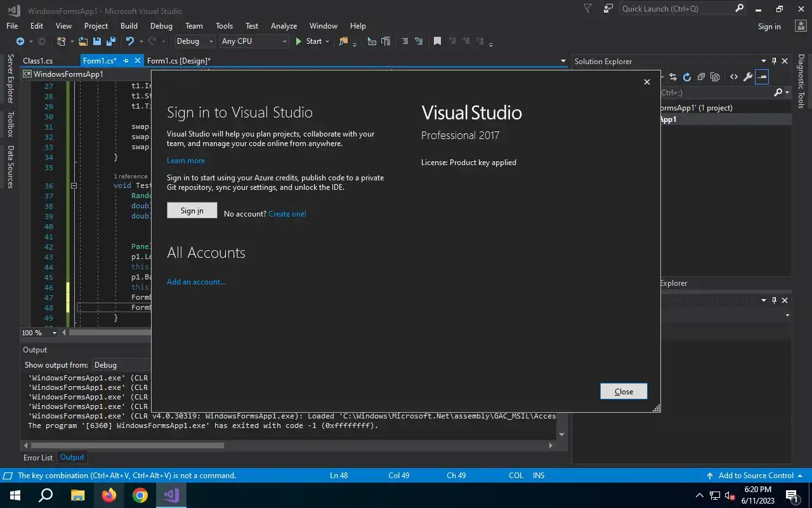
Task: Open the Solution Explorer search options dropdown
Action: click(787, 93)
